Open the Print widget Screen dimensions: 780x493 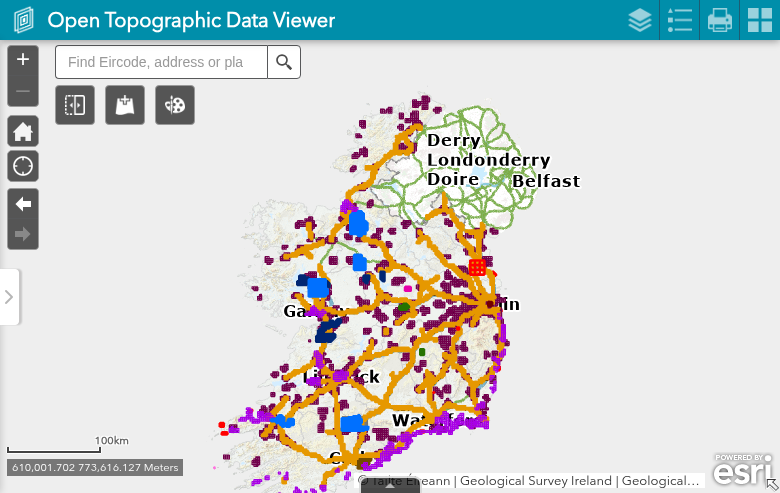pyautogui.click(x=720, y=20)
